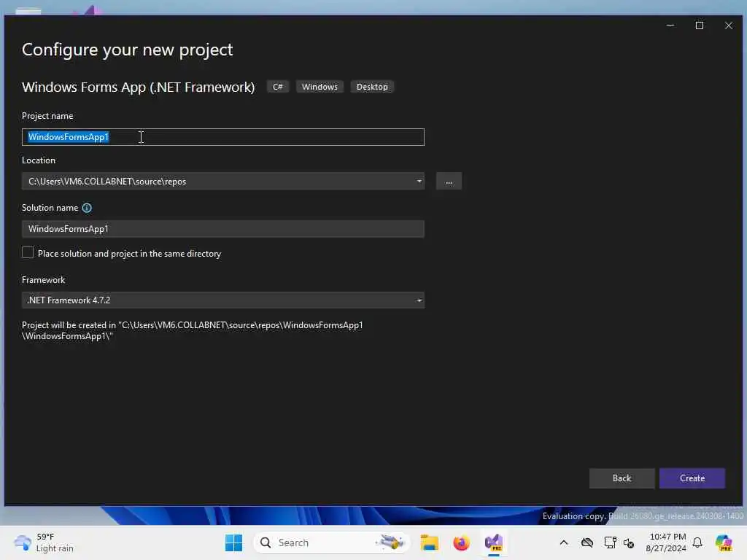Image resolution: width=747 pixels, height=560 pixels.
Task: Click the muted volume tray icon
Action: 629,542
